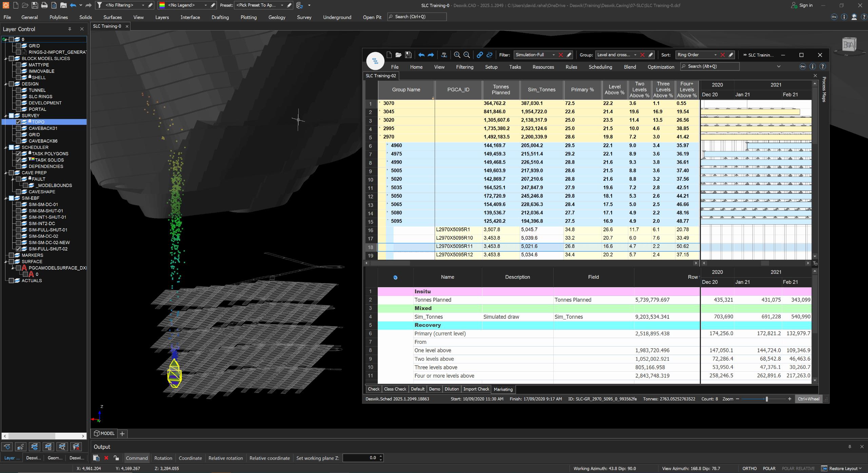Click the Relative rotation button
868x473 pixels.
225,458
